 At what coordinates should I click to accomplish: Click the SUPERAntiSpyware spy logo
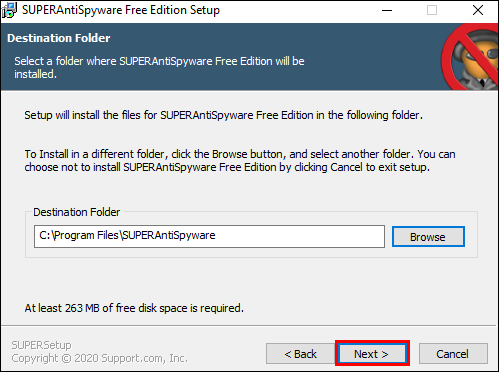pos(471,57)
